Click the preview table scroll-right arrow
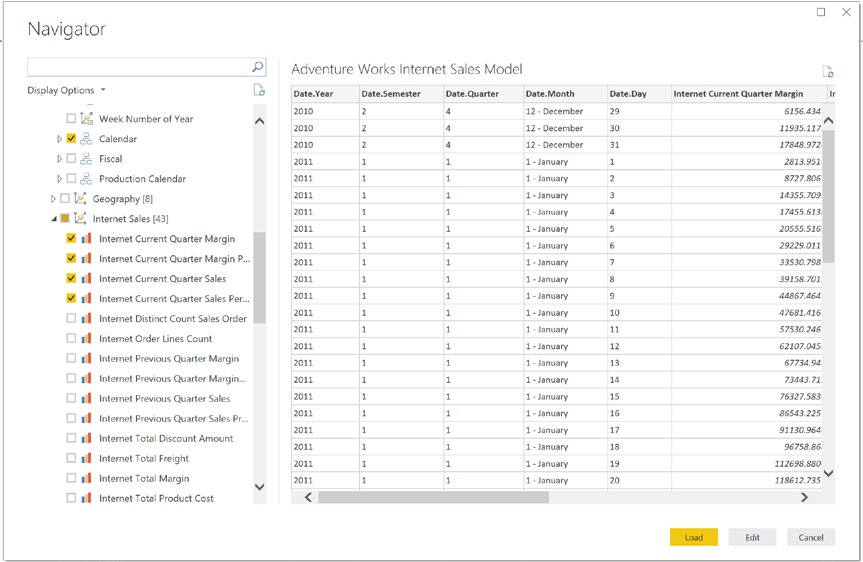Viewport: 863px width, 562px height. [x=804, y=497]
